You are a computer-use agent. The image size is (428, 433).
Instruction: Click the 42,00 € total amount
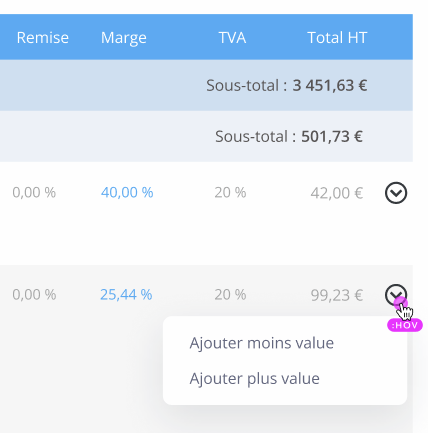(337, 193)
